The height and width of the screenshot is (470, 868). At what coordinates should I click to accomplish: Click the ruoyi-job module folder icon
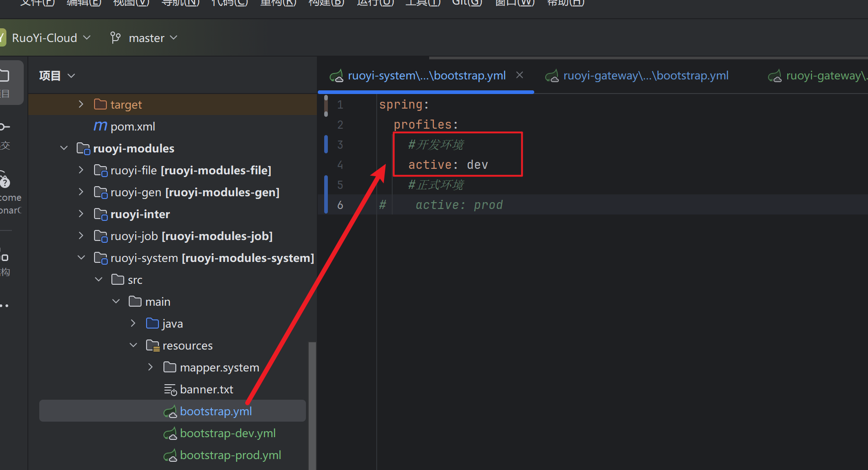point(100,236)
